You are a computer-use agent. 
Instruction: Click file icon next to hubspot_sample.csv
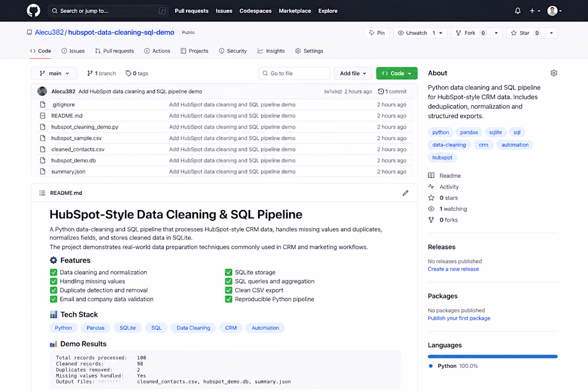[x=43, y=138]
